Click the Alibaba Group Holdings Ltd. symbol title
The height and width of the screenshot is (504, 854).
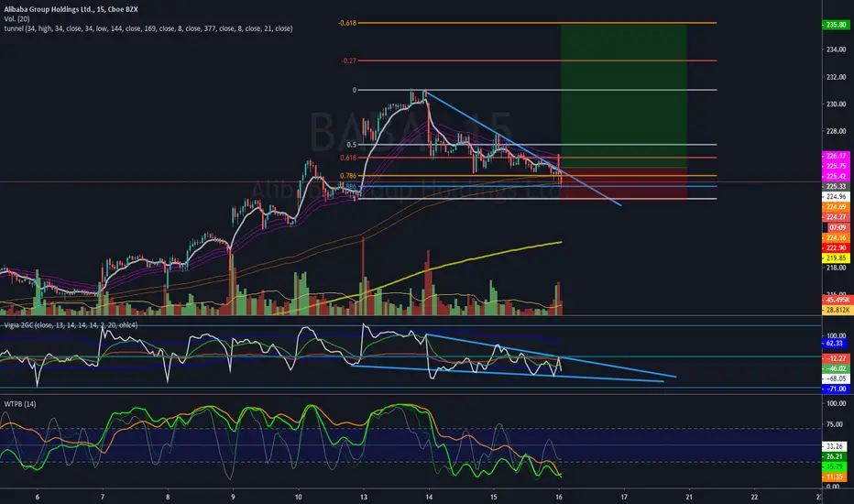71,9
